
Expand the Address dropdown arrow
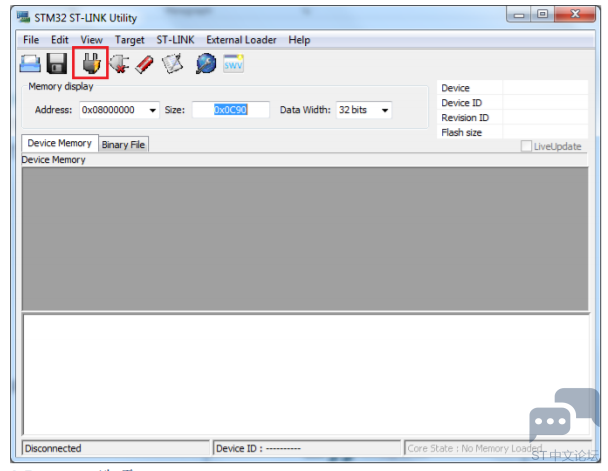point(153,110)
